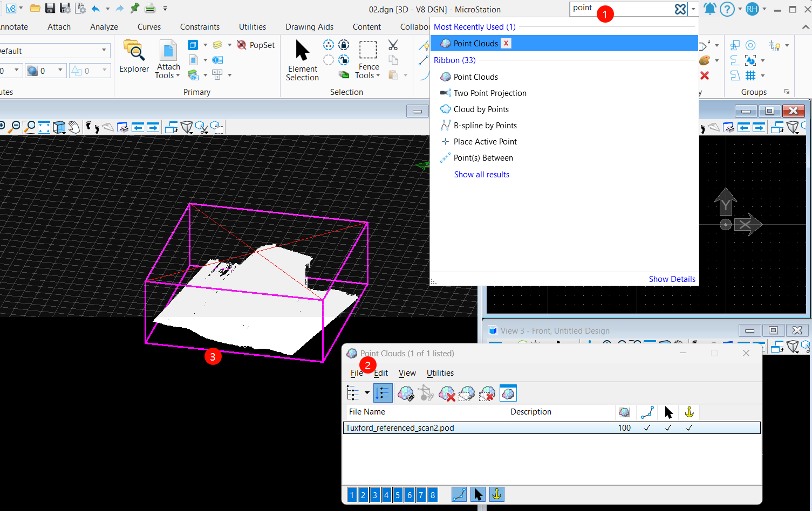Click the notification bell icon
Image resolution: width=812 pixels, height=511 pixels.
point(710,9)
